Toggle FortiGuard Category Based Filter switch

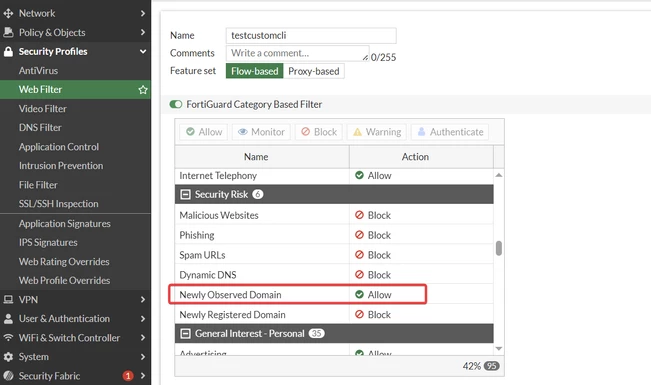(x=176, y=104)
